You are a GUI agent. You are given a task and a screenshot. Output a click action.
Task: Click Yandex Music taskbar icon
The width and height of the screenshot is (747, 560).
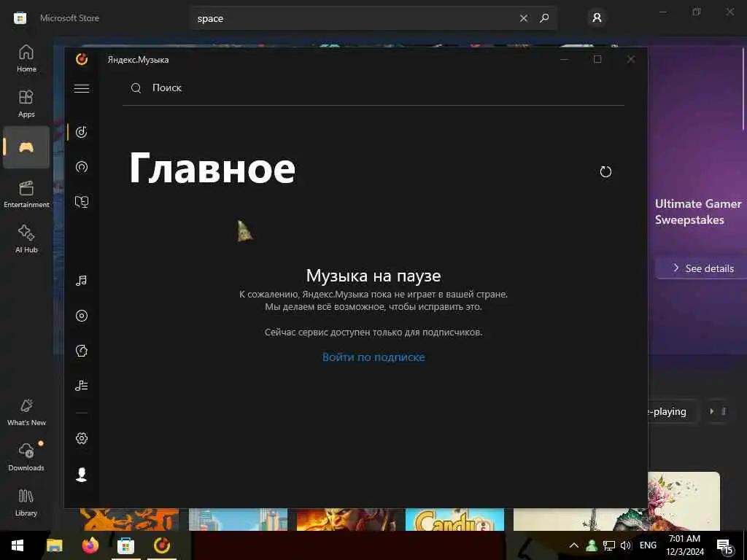coord(162,545)
